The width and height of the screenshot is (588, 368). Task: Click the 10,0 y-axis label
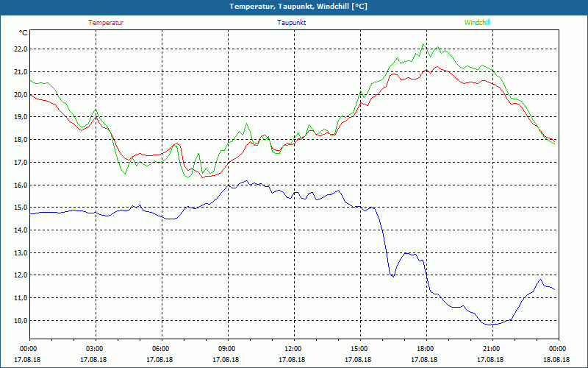[x=21, y=321]
